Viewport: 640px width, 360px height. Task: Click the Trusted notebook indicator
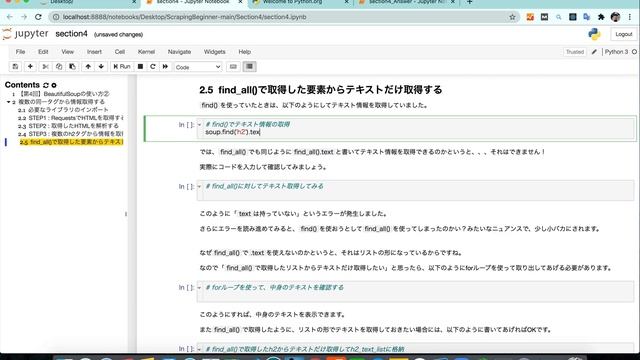pos(575,52)
